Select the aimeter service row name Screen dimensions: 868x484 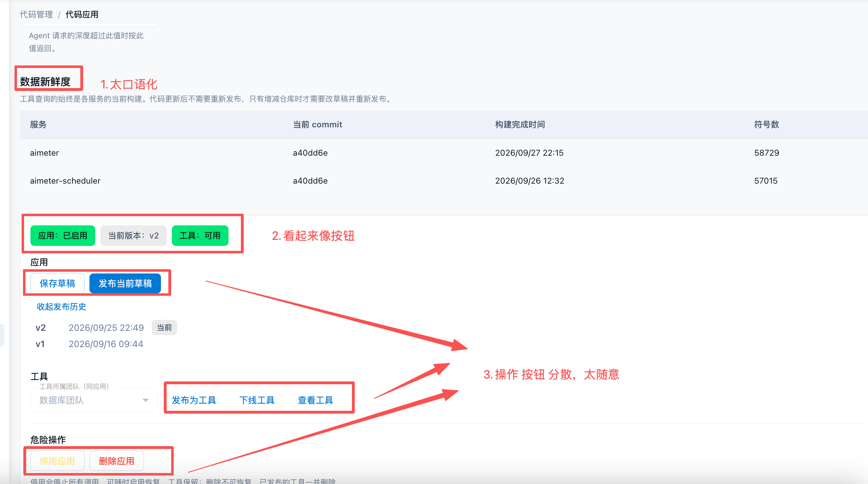[x=45, y=153]
